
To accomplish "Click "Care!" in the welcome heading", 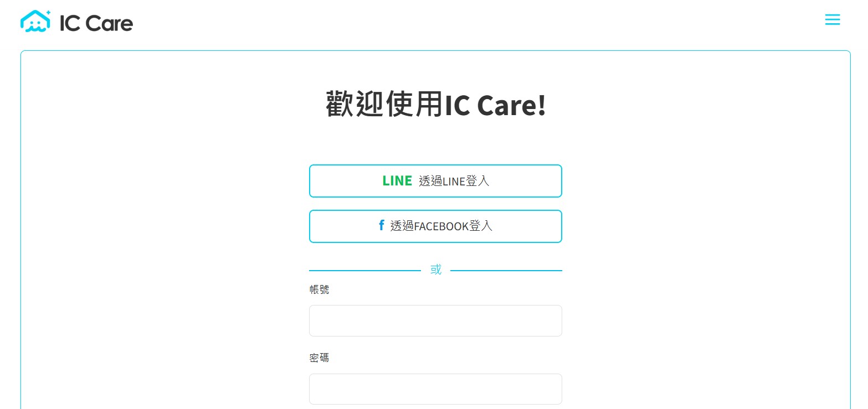I will (x=511, y=105).
